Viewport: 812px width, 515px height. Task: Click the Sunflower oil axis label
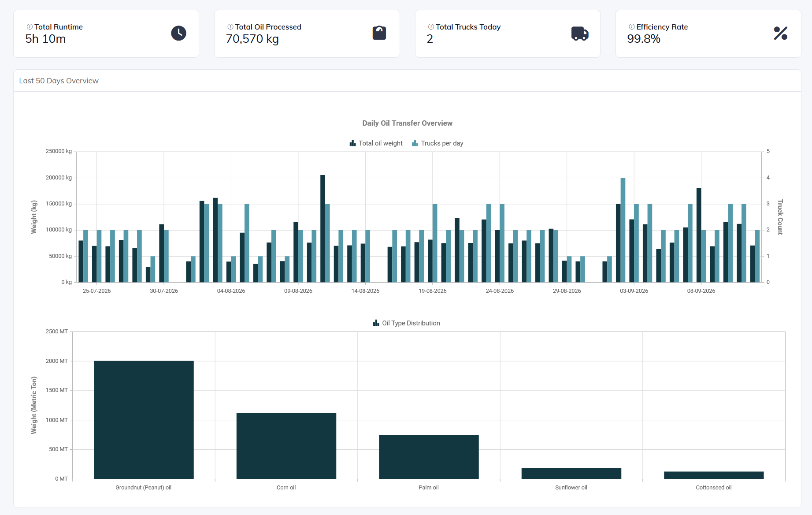[x=571, y=488]
